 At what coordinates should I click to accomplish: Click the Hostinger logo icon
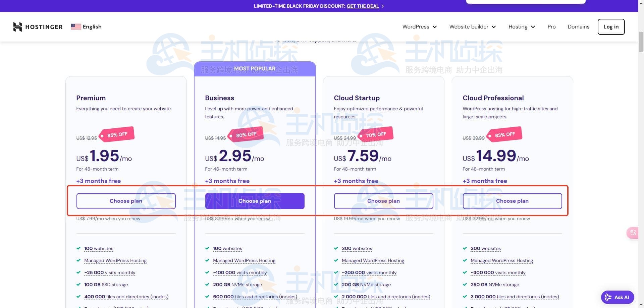(x=17, y=27)
